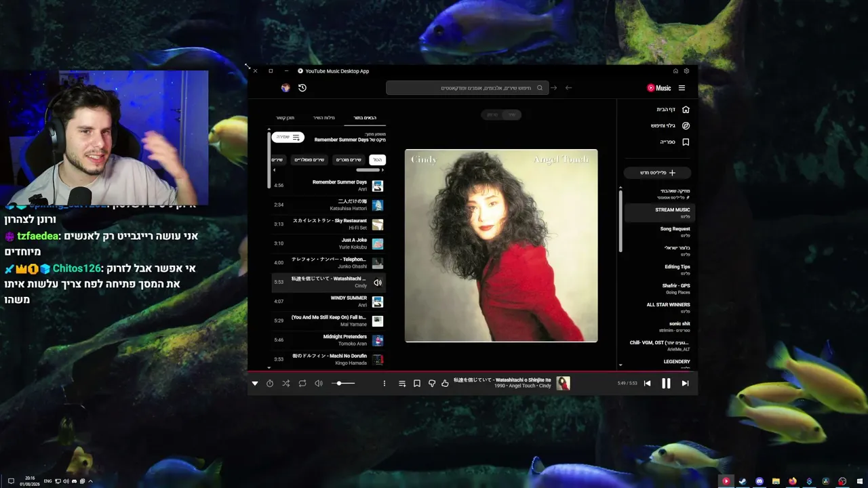The image size is (868, 488).
Task: Click the Angel Touch album cover art
Action: click(x=501, y=245)
